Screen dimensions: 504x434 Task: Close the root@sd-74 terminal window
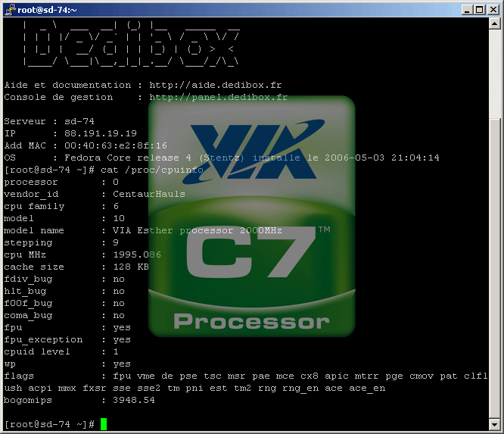(493, 10)
